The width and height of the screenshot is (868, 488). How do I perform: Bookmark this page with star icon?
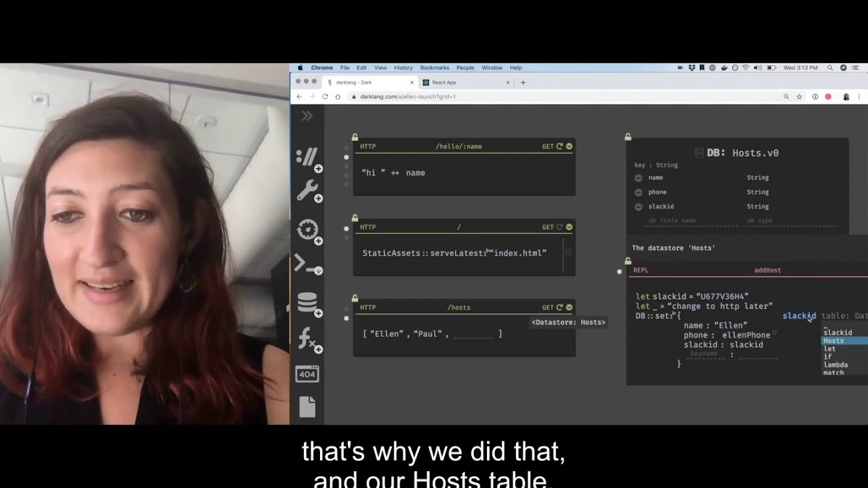click(799, 97)
